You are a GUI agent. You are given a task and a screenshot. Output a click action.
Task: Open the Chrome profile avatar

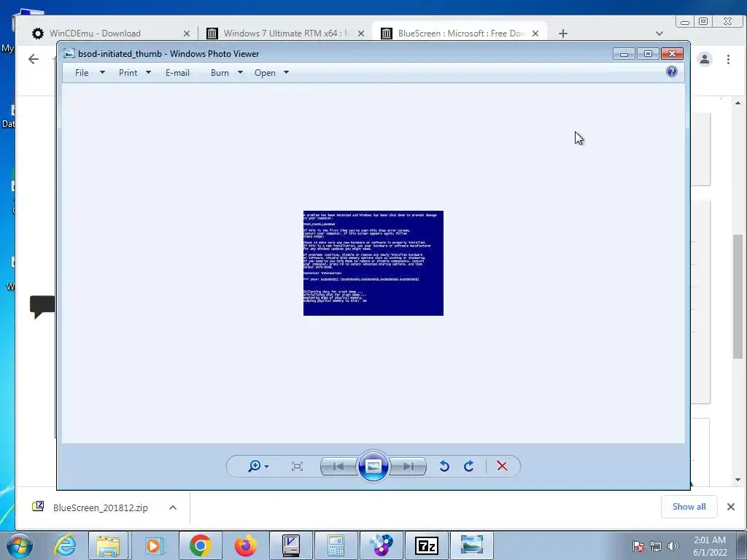tap(705, 59)
